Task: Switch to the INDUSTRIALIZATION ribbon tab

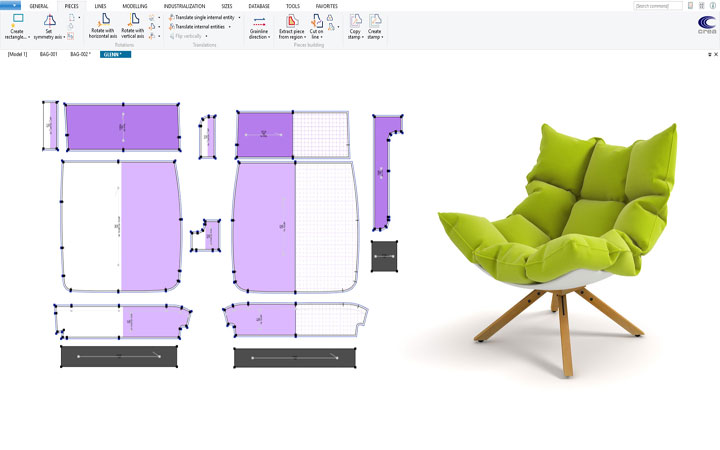Action: tap(185, 6)
